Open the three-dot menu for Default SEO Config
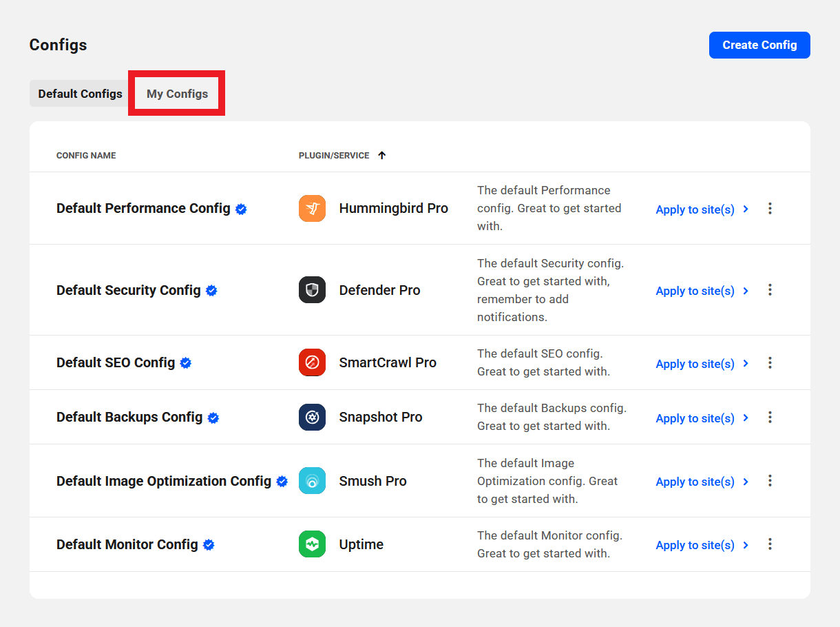The image size is (840, 627). (x=770, y=362)
